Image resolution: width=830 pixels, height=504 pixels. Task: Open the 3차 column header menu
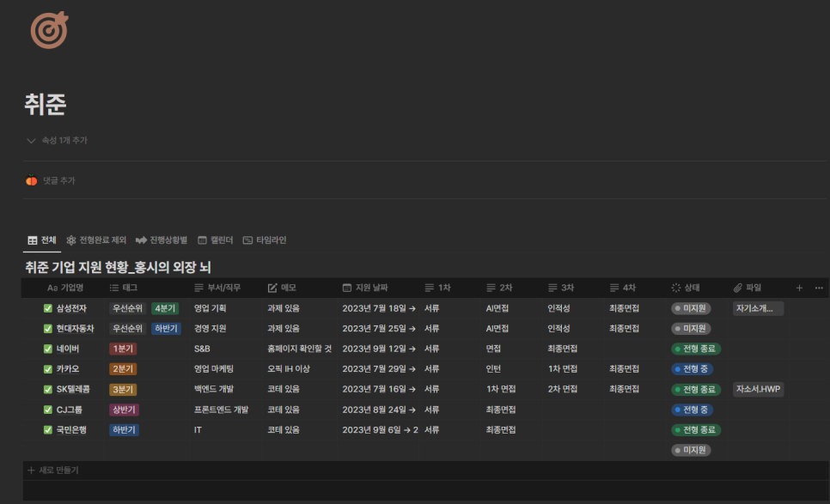pos(561,288)
